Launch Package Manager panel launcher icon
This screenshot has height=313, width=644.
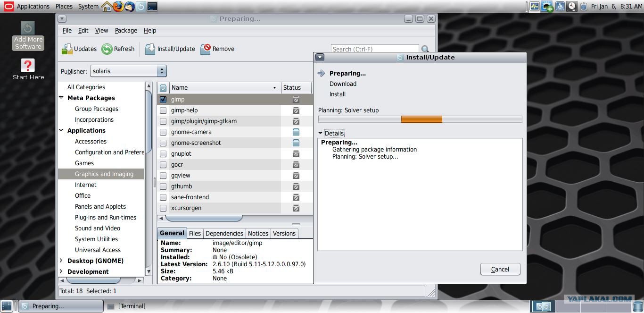(x=140, y=7)
